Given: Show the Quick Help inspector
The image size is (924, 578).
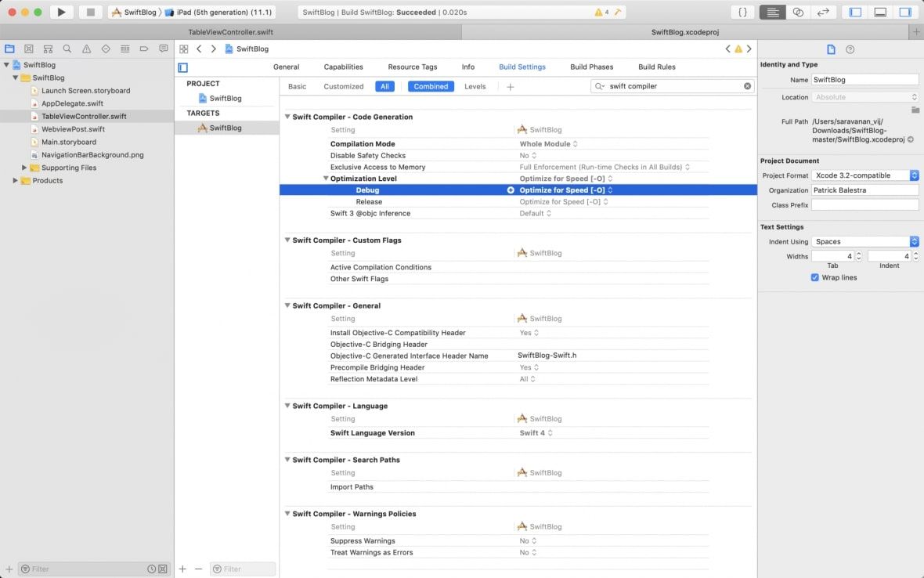Looking at the screenshot, I should click(x=850, y=49).
